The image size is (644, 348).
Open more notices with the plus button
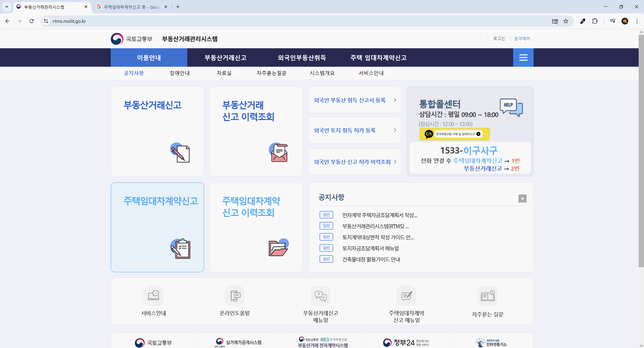click(x=522, y=198)
